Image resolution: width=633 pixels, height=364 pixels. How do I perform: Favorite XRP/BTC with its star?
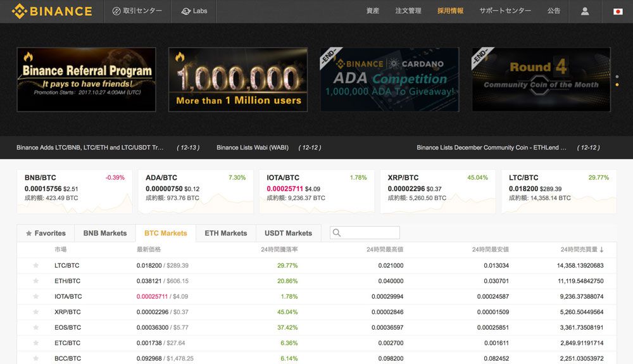tap(36, 312)
